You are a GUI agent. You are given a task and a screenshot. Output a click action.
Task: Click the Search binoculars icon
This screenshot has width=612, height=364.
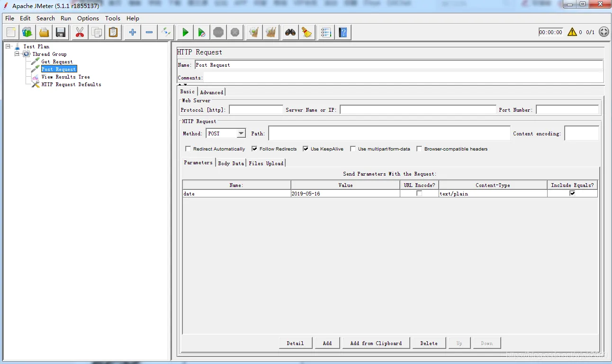click(290, 32)
